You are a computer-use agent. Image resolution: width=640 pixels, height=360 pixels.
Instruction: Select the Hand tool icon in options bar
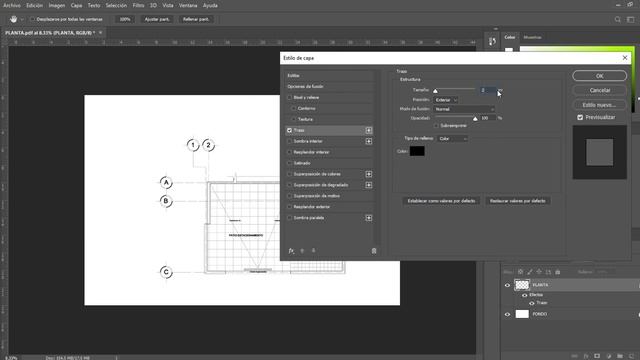13,19
